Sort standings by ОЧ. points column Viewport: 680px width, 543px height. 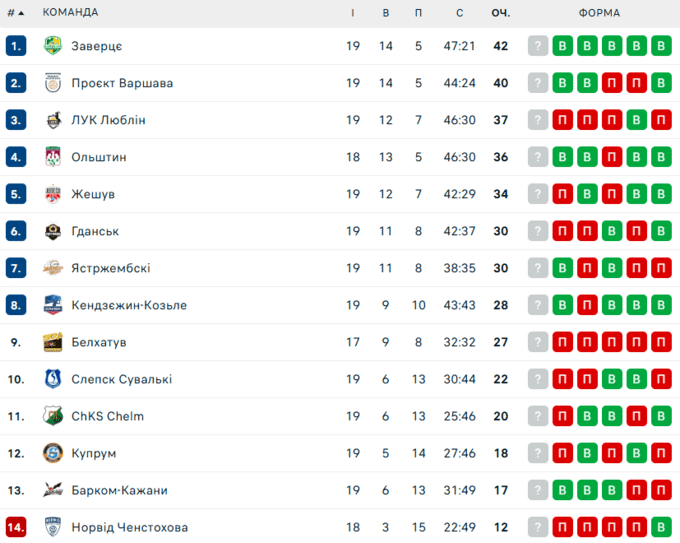[x=501, y=13]
